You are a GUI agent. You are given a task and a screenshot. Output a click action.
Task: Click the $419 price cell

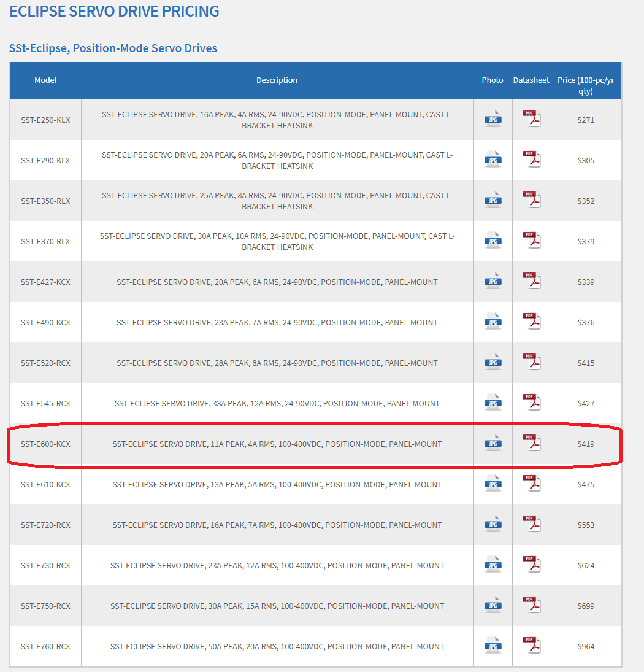click(x=586, y=444)
